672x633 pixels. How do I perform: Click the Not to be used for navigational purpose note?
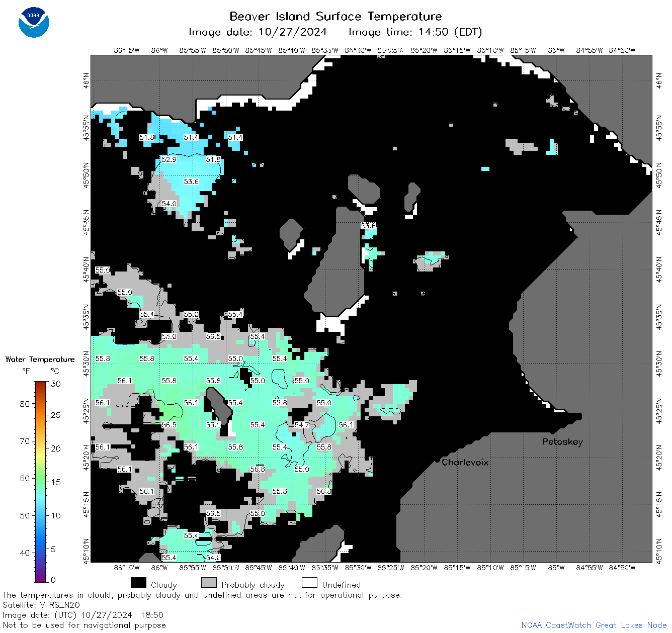[x=84, y=625]
